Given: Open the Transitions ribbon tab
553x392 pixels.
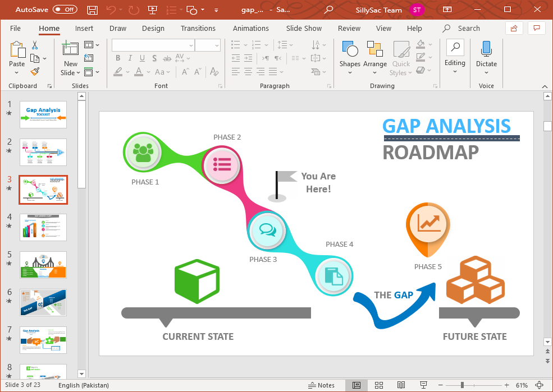Looking at the screenshot, I should pyautogui.click(x=198, y=29).
